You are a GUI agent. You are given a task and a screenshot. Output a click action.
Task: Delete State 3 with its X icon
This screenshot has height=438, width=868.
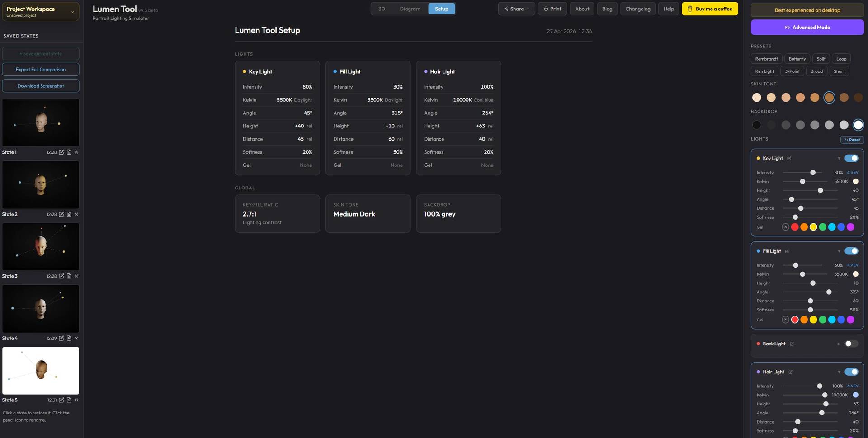pyautogui.click(x=76, y=276)
